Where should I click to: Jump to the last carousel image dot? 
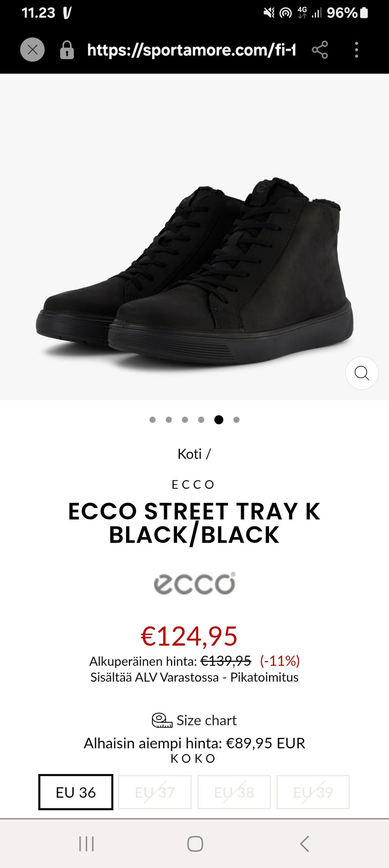237,420
